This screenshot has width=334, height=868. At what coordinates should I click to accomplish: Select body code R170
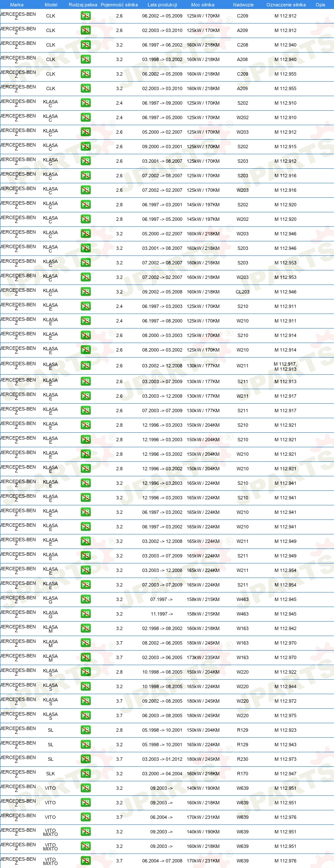click(x=243, y=774)
